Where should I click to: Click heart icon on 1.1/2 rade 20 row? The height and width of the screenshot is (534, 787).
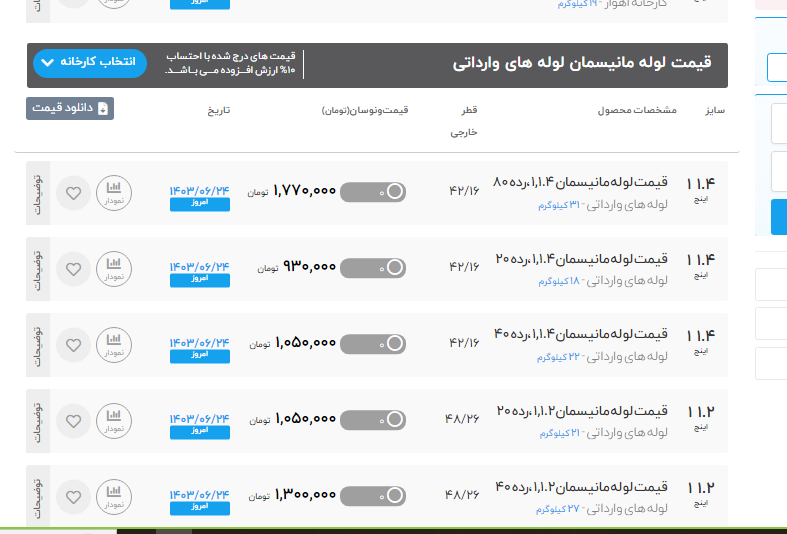pyautogui.click(x=73, y=421)
